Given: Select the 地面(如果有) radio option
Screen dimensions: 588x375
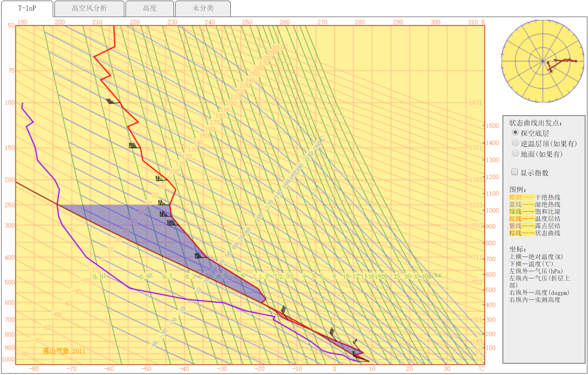Looking at the screenshot, I should point(515,153).
